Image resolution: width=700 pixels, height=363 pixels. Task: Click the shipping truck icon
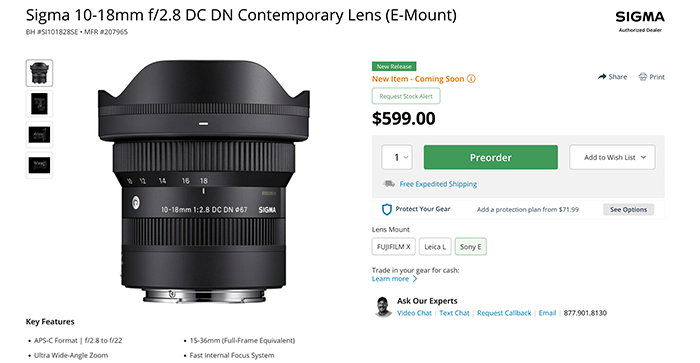(x=389, y=184)
